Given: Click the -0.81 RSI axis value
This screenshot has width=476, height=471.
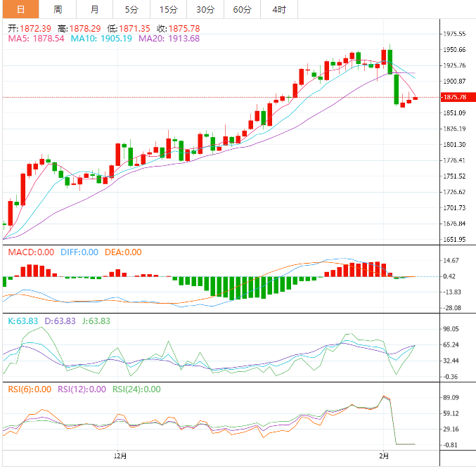Looking at the screenshot, I should (449, 445).
